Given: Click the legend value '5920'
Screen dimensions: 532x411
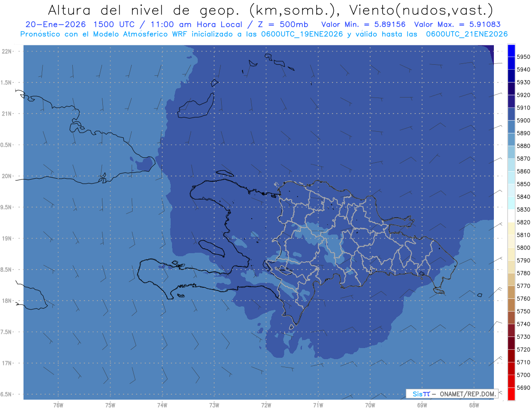Looking at the screenshot, I should coord(524,95).
